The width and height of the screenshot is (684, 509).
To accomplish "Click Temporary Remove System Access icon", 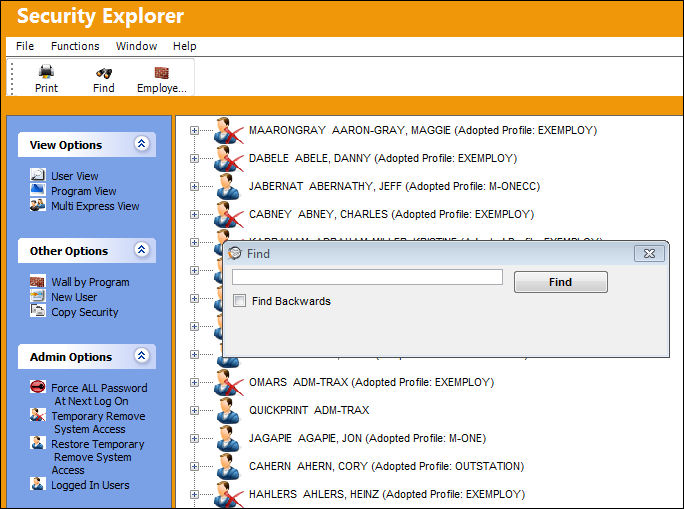I will 38,414.
